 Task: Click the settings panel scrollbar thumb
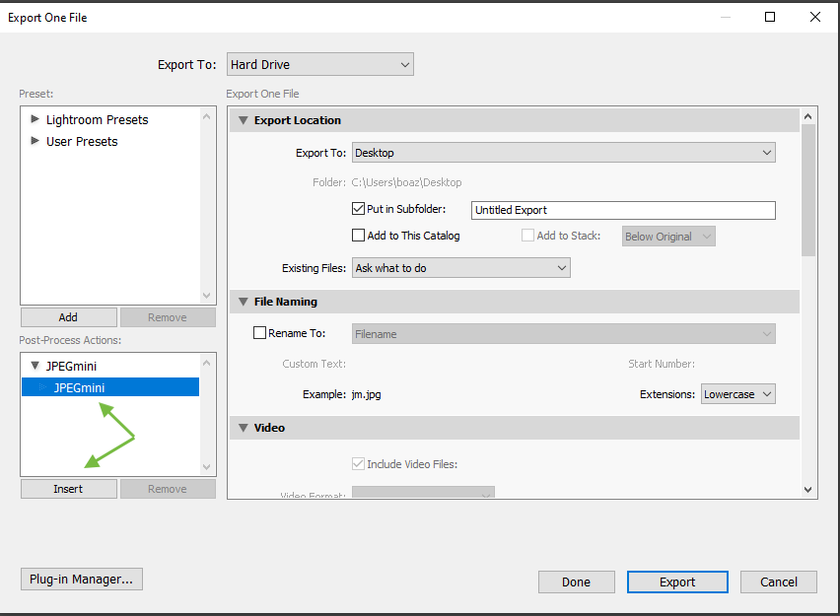pyautogui.click(x=808, y=190)
